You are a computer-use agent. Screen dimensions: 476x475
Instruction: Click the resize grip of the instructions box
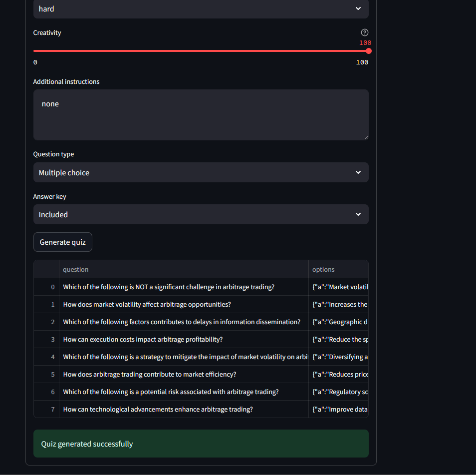tap(366, 138)
